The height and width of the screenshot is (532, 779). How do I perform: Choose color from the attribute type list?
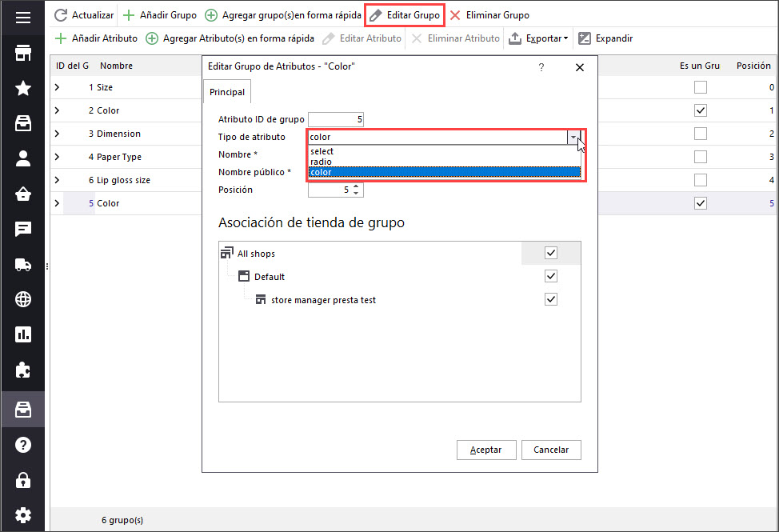pyautogui.click(x=444, y=172)
